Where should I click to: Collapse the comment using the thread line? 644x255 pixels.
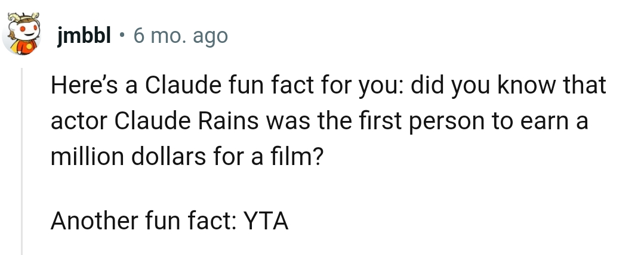click(x=22, y=161)
